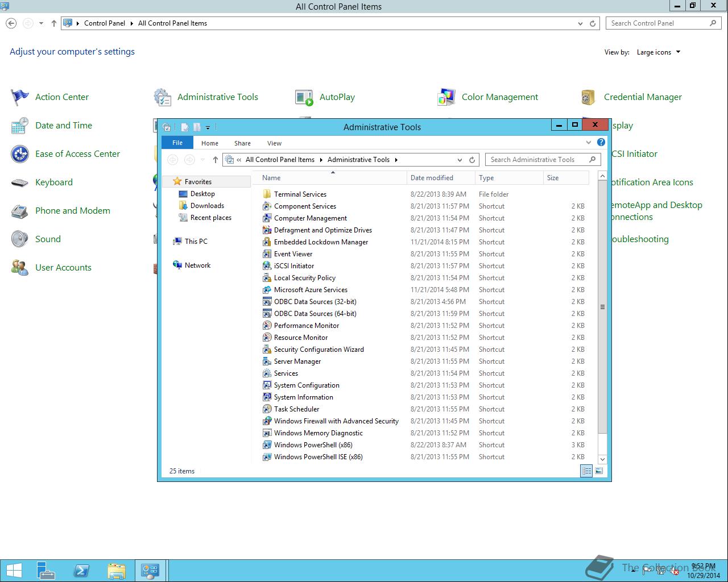Open the Action Center icon
Image resolution: width=728 pixels, height=582 pixels.
coord(20,97)
